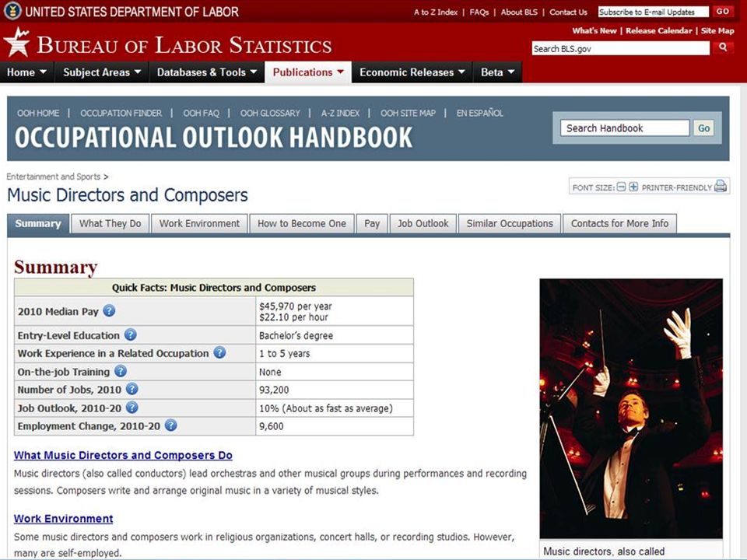Increase font size with plus icon

tap(633, 187)
